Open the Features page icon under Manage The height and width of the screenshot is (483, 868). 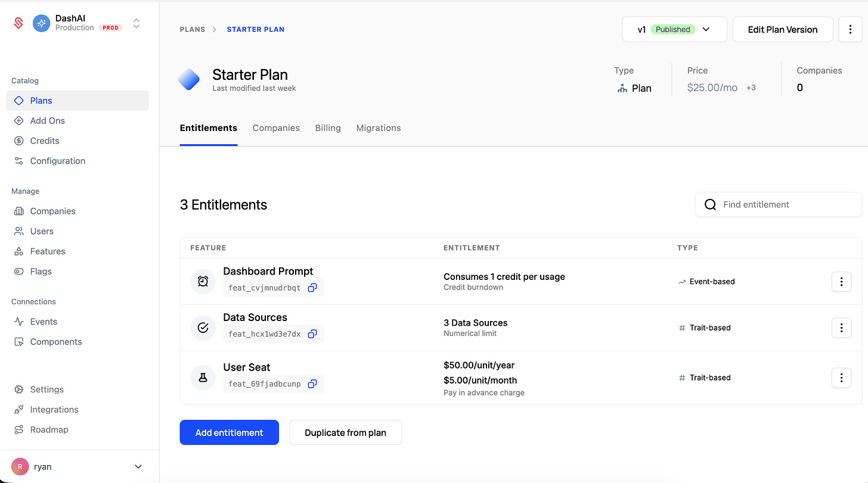click(18, 251)
